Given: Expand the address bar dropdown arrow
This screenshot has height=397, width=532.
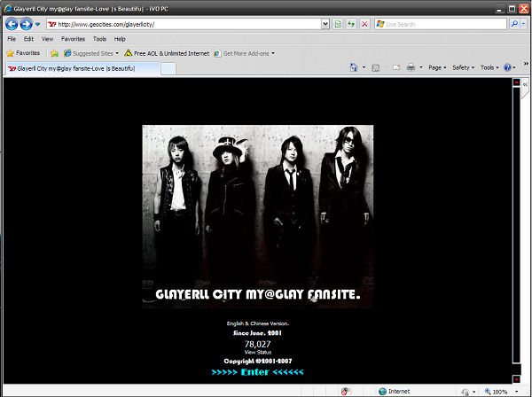Looking at the screenshot, I should (x=325, y=24).
